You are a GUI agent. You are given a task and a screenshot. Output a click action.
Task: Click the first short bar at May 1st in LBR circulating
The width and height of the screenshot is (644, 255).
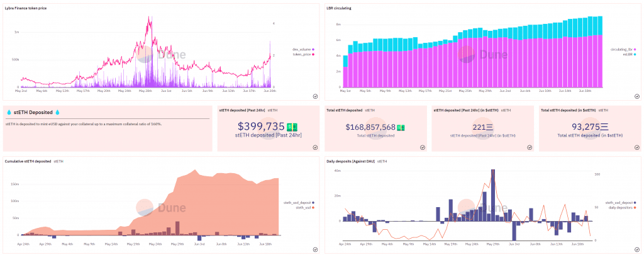pos(345,72)
